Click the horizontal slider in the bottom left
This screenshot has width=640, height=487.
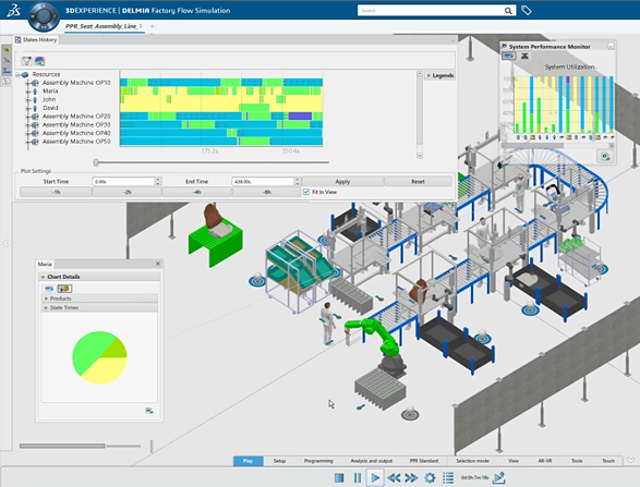(x=80, y=446)
